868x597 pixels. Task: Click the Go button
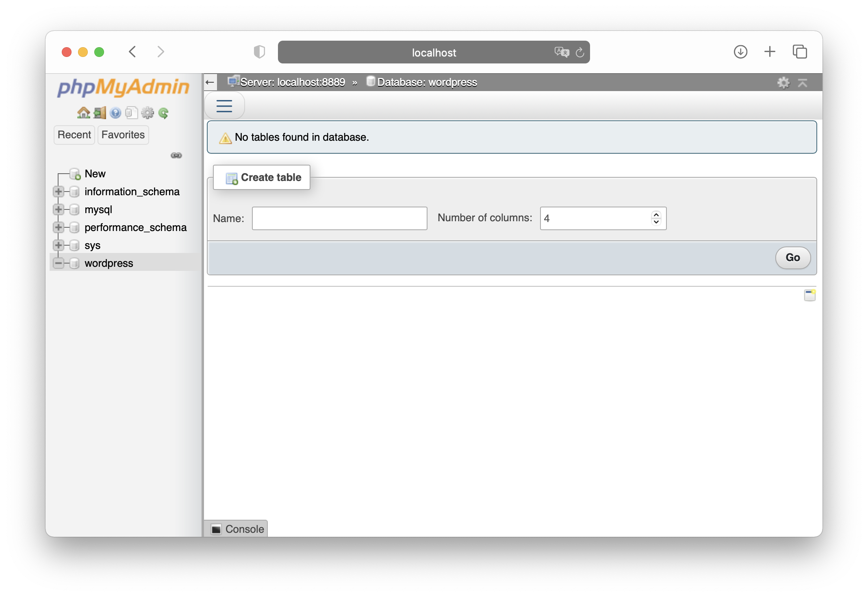(x=792, y=257)
